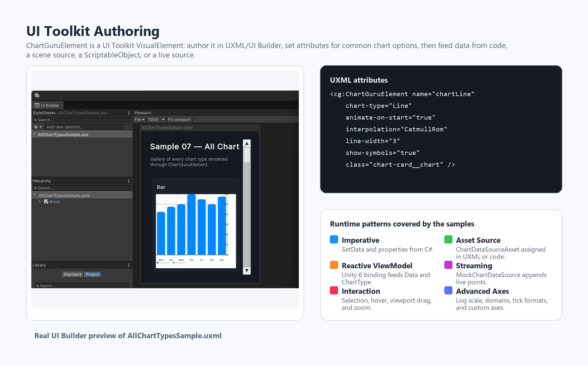Click the Series B legend dot
The image size is (588, 366).
point(174,263)
